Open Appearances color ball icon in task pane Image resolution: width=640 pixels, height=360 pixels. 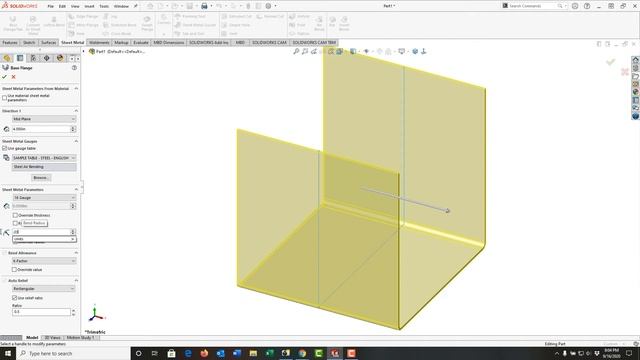click(636, 92)
